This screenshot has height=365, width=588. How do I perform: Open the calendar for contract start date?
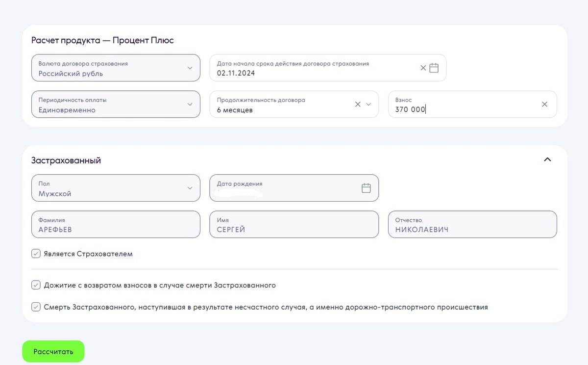click(434, 68)
